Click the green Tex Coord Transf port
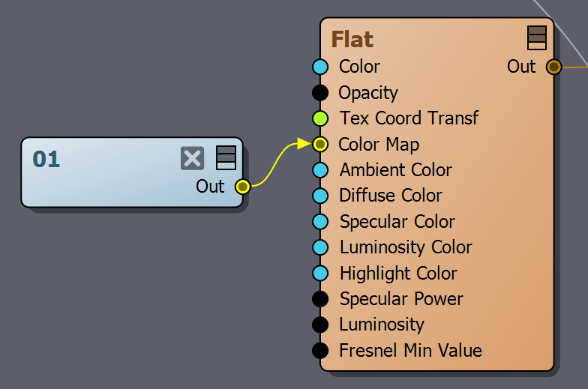Screen dimensions: 588x389 tap(320, 118)
